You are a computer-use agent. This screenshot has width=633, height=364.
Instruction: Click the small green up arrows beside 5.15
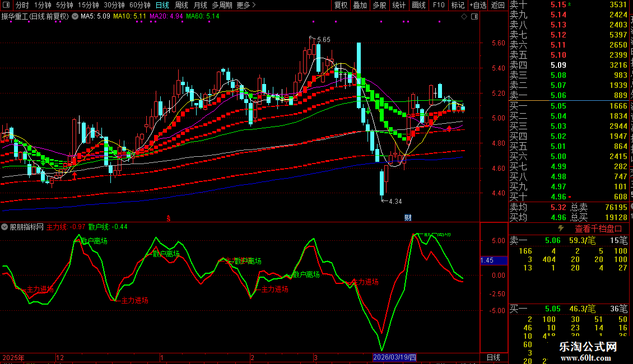pos(569,4)
